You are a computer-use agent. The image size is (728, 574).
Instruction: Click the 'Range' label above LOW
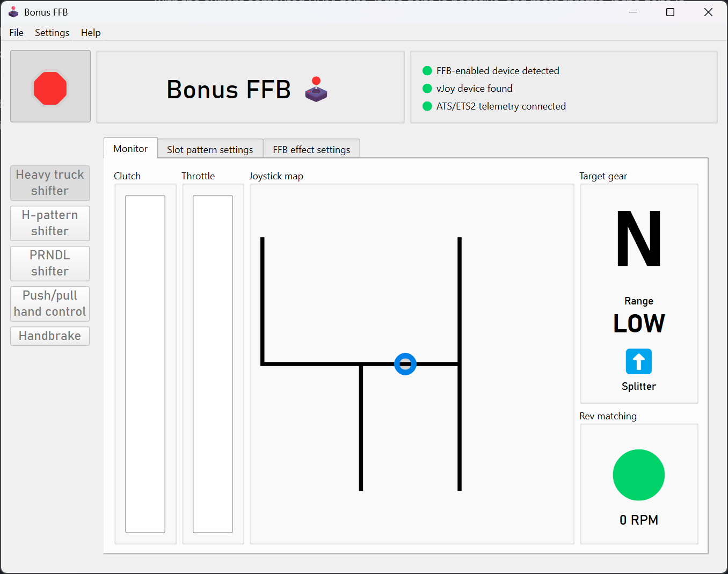[639, 301]
